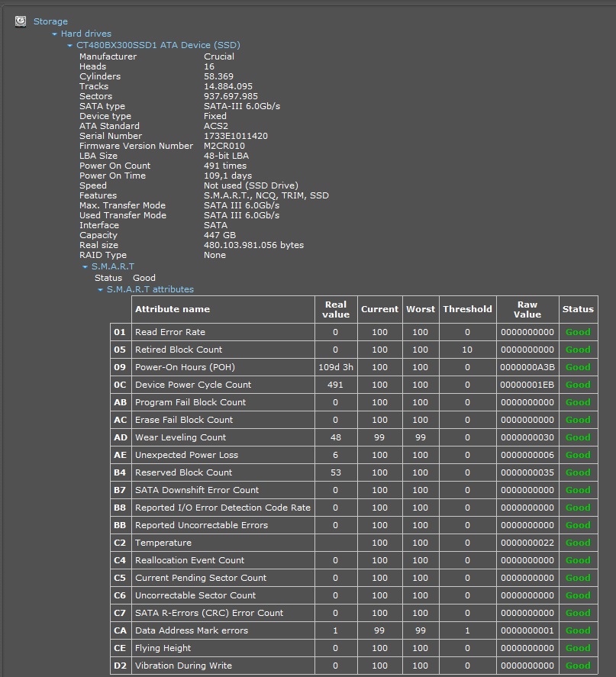
Task: Select Data Address Mark errors attribute
Action: [192, 630]
